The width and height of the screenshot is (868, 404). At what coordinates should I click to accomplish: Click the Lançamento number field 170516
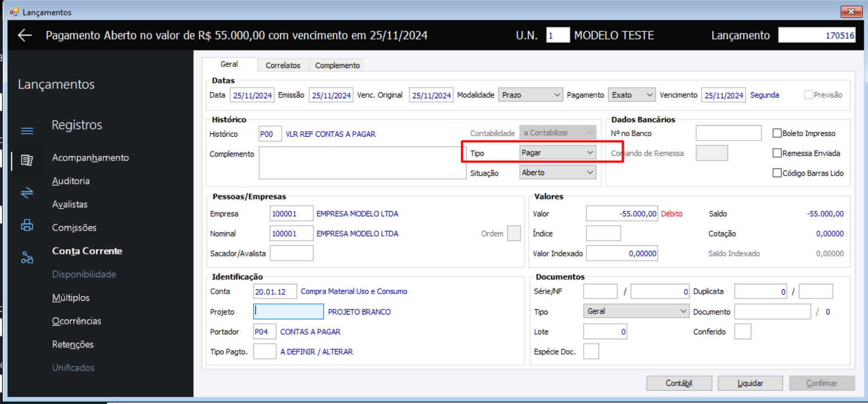pyautogui.click(x=817, y=36)
